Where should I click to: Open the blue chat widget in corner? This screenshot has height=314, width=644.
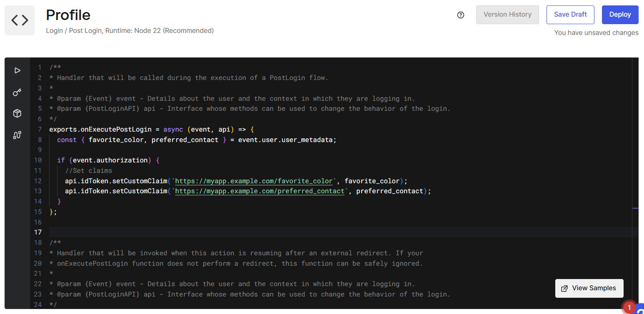pos(640,309)
